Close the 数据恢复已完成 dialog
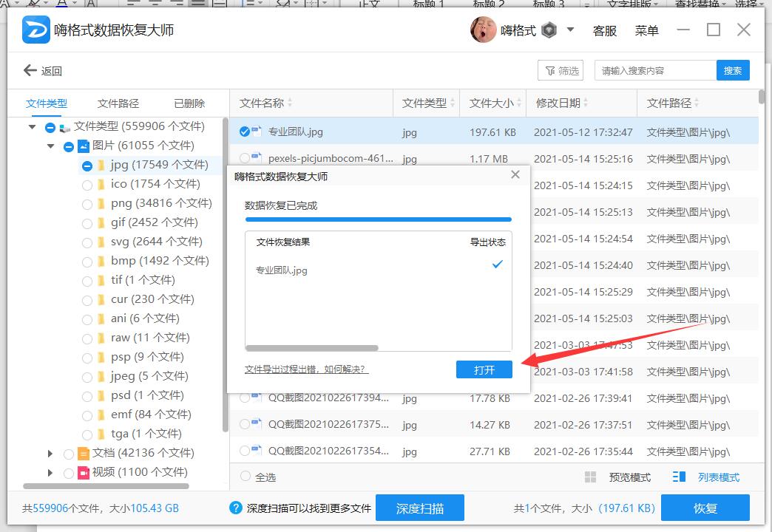Viewport: 772px width, 532px height. (515, 174)
